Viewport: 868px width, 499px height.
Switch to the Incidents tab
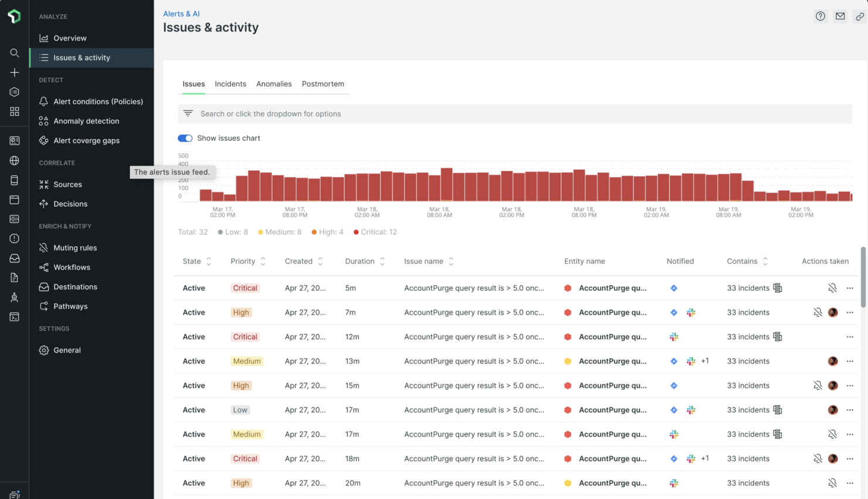click(230, 84)
